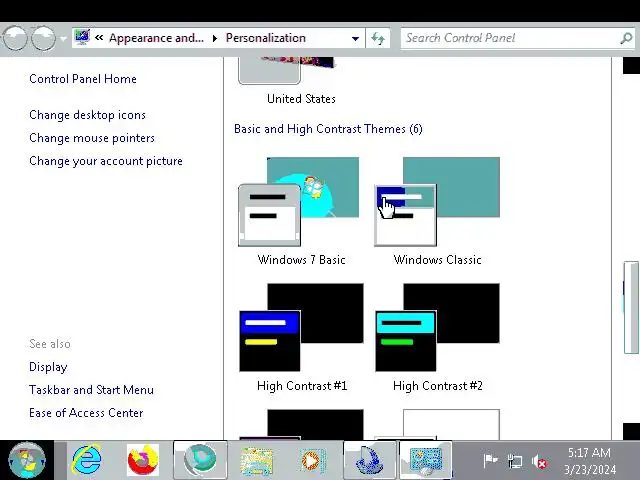Select the High Contrast #1 theme

point(302,338)
